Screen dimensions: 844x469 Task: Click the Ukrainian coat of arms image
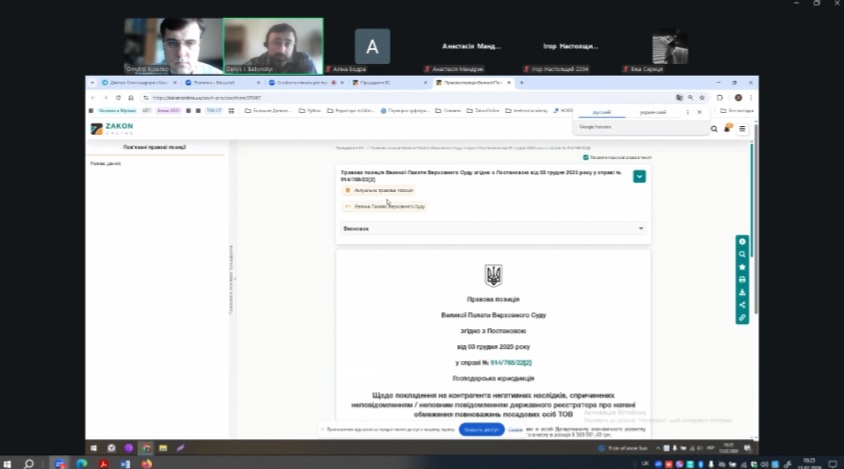coord(493,275)
